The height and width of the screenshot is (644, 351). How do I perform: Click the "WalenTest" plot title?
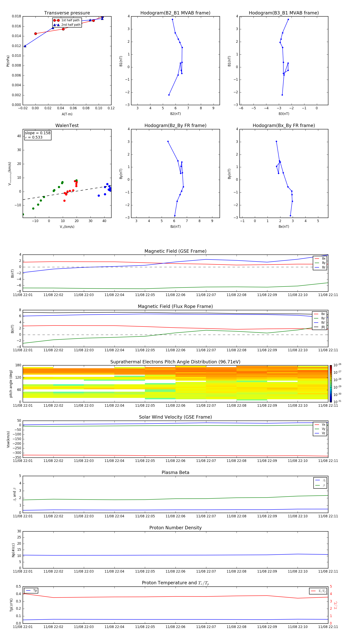tap(67, 125)
